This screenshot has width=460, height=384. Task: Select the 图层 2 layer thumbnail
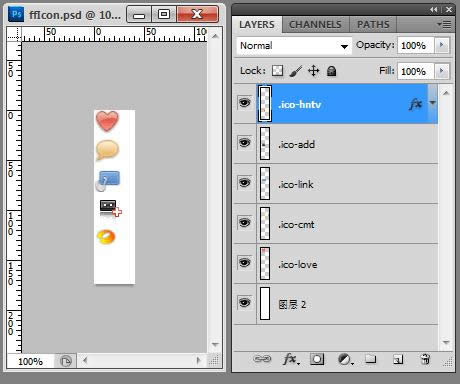[265, 303]
